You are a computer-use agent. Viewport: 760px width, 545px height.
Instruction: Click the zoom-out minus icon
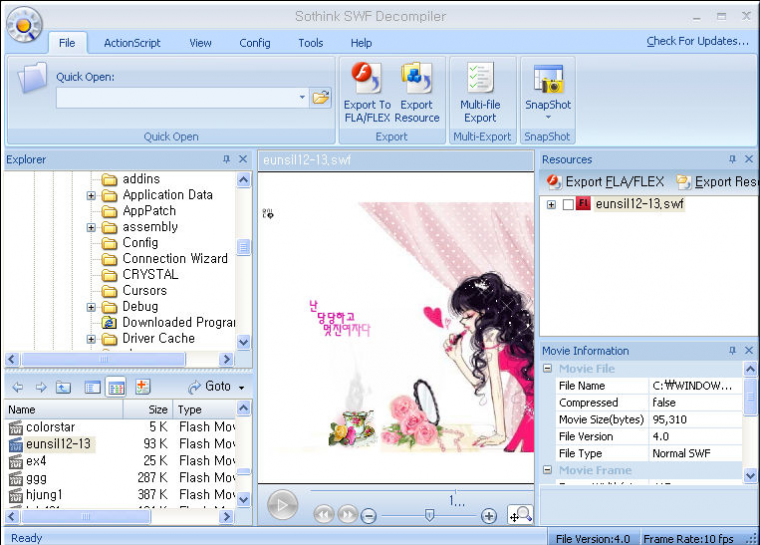[x=369, y=515]
